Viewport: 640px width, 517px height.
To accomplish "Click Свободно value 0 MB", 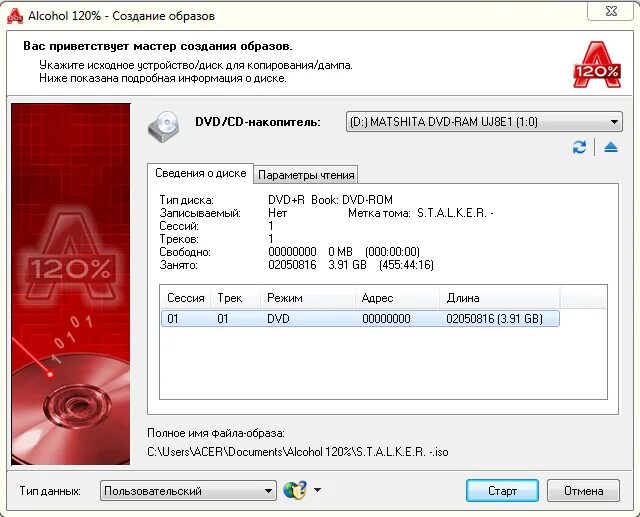I will point(340,252).
